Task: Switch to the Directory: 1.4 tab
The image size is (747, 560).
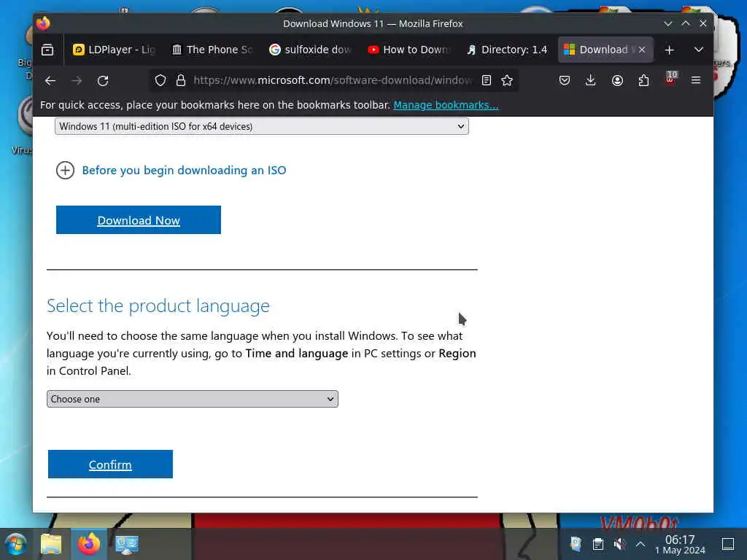Action: 506,50
